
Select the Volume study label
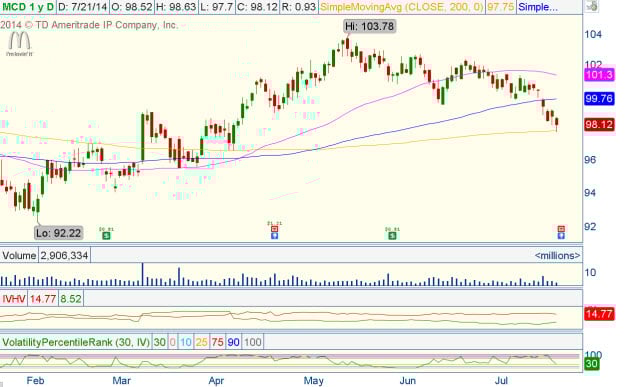coord(19,255)
